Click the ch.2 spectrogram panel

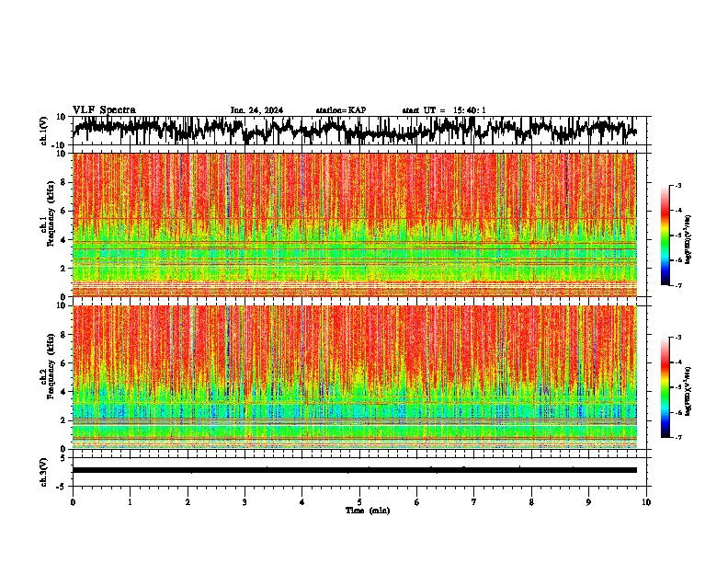pyautogui.click(x=354, y=377)
